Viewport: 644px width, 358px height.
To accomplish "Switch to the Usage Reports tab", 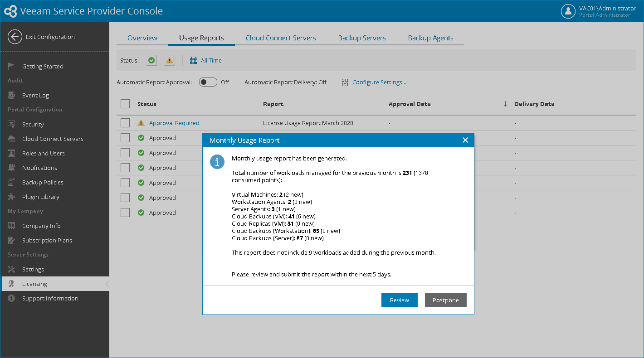I will click(x=201, y=38).
